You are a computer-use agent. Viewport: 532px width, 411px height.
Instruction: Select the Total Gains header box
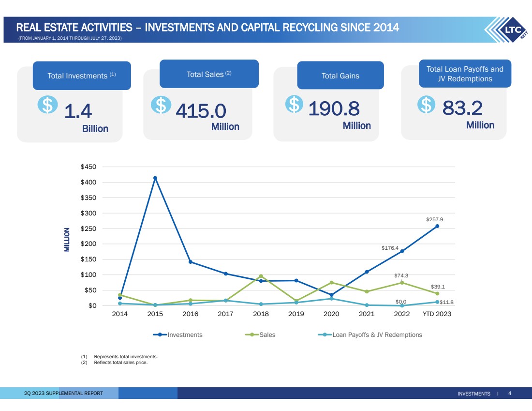tap(340, 76)
